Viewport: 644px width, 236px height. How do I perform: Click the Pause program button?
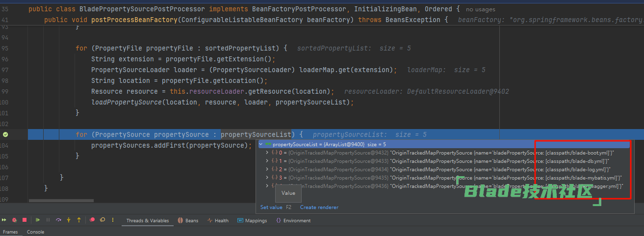tap(48, 220)
